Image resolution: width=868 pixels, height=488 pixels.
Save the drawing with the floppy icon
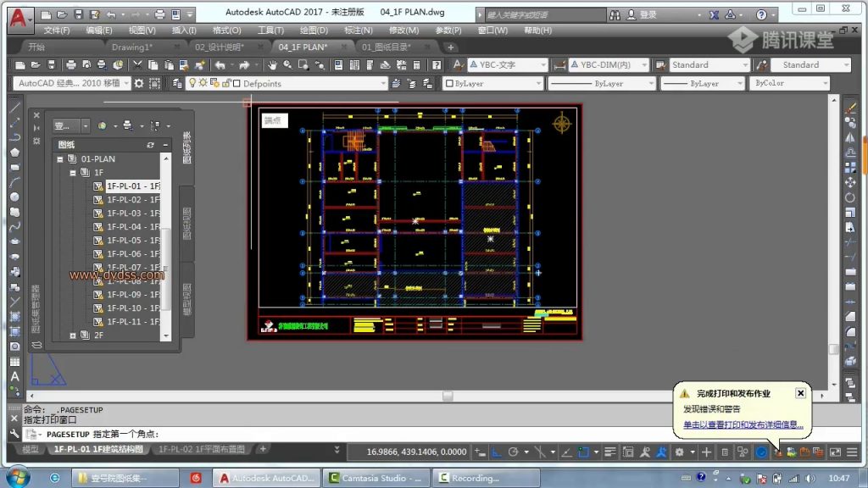pos(51,65)
